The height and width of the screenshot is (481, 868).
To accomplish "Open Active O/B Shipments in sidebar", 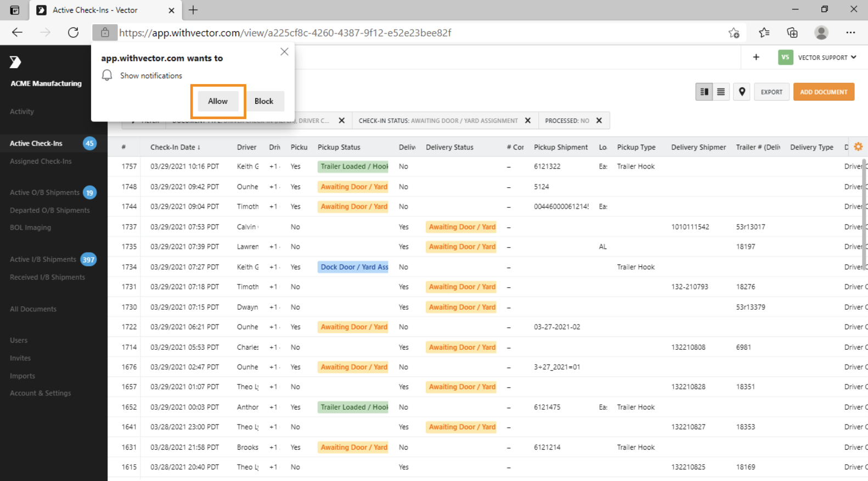I will pos(44,193).
